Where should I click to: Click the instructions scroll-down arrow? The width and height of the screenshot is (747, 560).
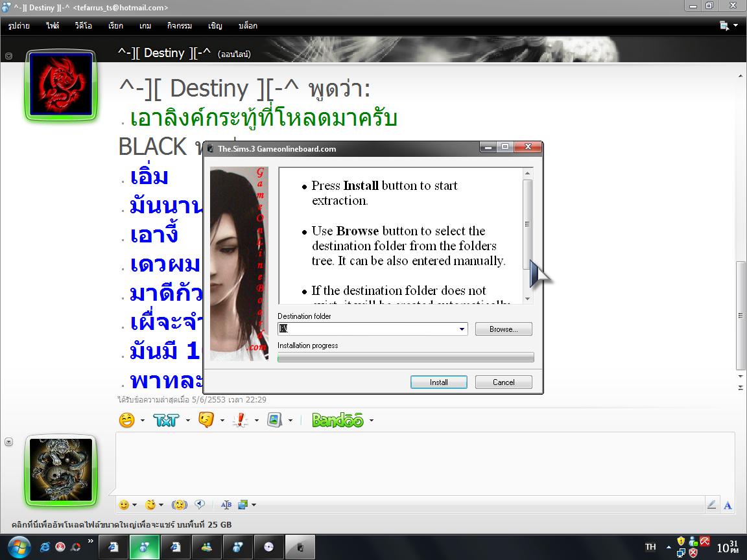coord(527,299)
